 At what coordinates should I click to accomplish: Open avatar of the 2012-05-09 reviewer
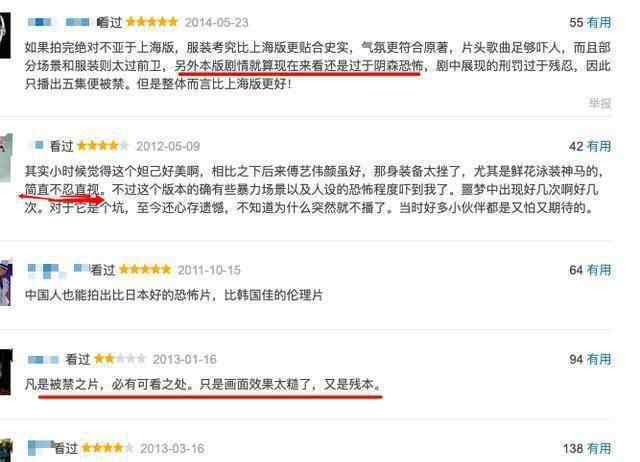(x=6, y=158)
